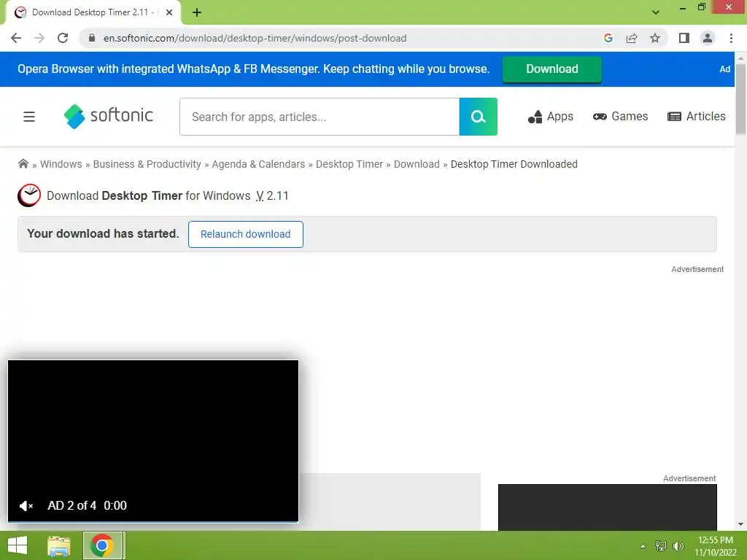Open the Chrome profile menu
Viewport: 747px width, 560px height.
(708, 38)
